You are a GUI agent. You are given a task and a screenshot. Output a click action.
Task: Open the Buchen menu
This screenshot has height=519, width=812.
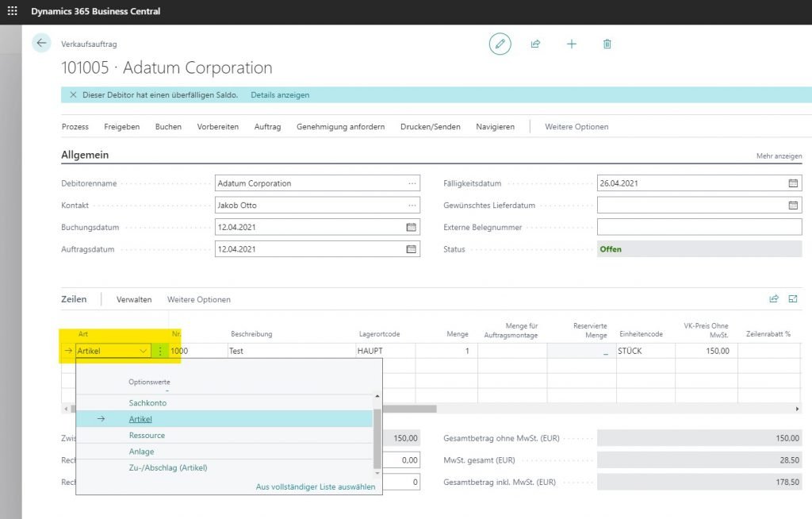pyautogui.click(x=168, y=127)
